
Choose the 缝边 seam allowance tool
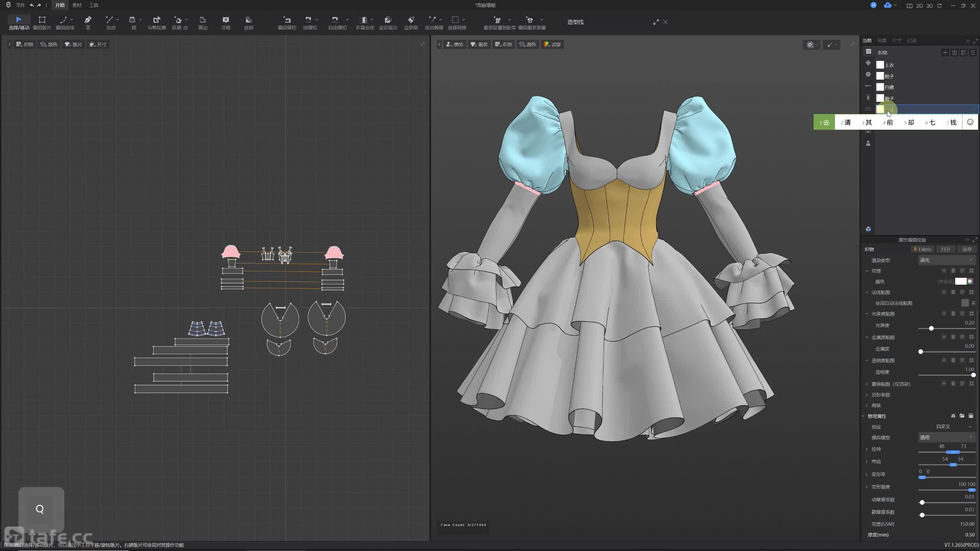[x=203, y=23]
